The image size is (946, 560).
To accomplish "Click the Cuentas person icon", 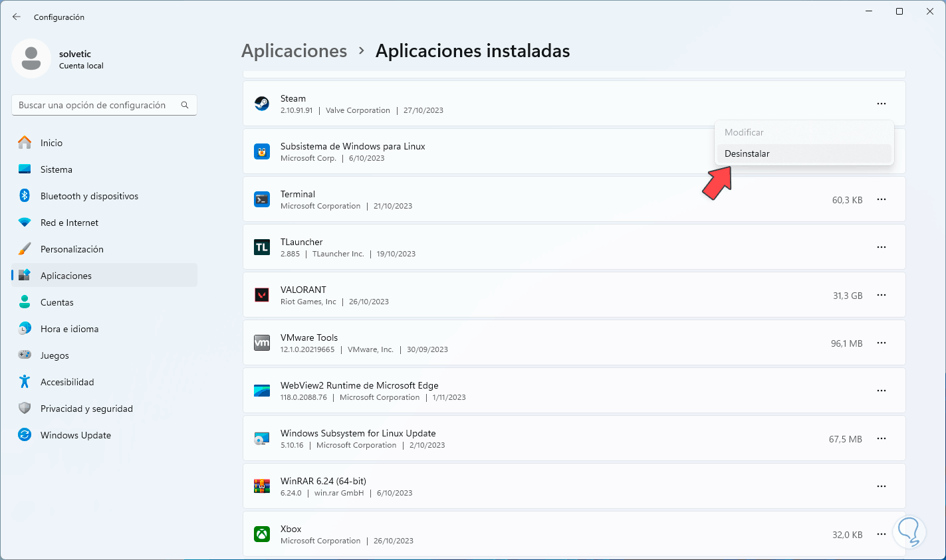I will [25, 302].
